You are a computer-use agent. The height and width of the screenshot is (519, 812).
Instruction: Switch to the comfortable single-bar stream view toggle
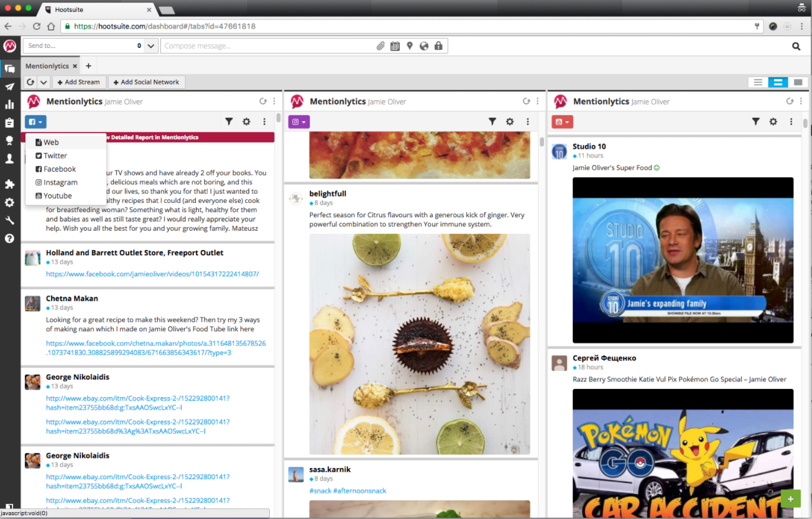798,82
